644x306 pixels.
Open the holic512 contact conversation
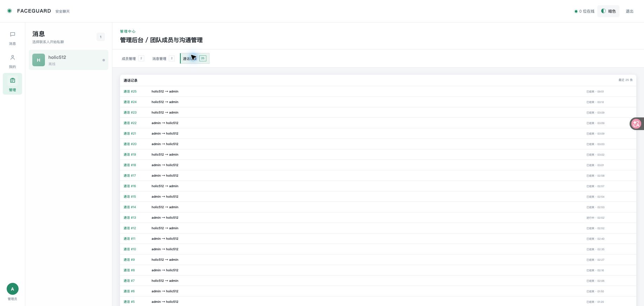(x=68, y=60)
